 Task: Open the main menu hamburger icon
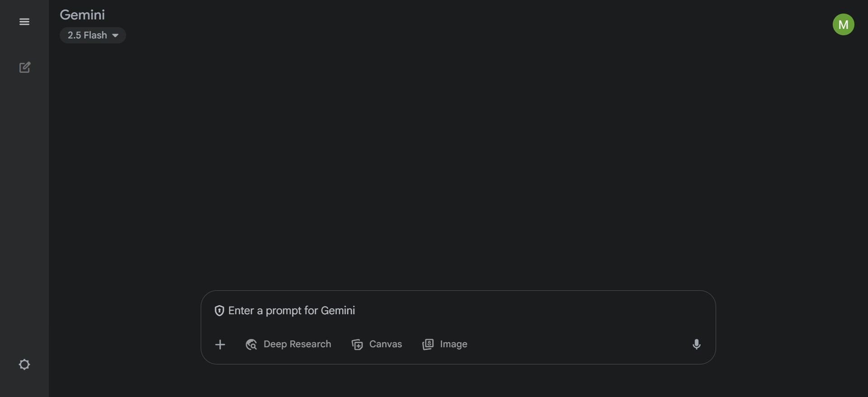coord(24,22)
